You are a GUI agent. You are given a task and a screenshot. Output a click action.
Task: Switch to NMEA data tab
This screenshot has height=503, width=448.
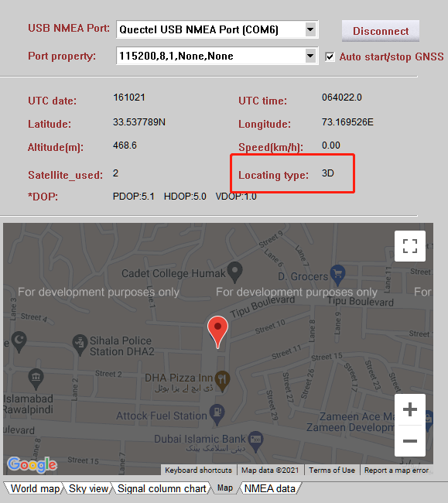tap(270, 488)
